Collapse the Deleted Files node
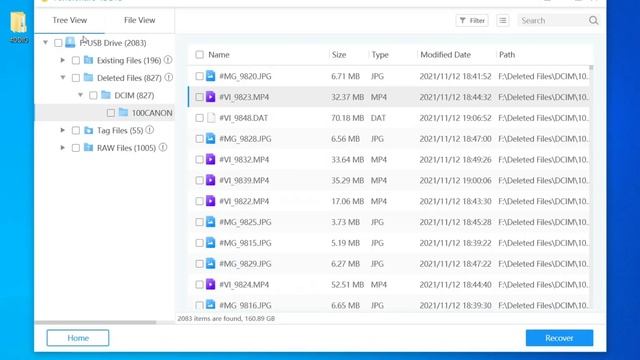Screen dimensions: 640x360 pos(63,78)
